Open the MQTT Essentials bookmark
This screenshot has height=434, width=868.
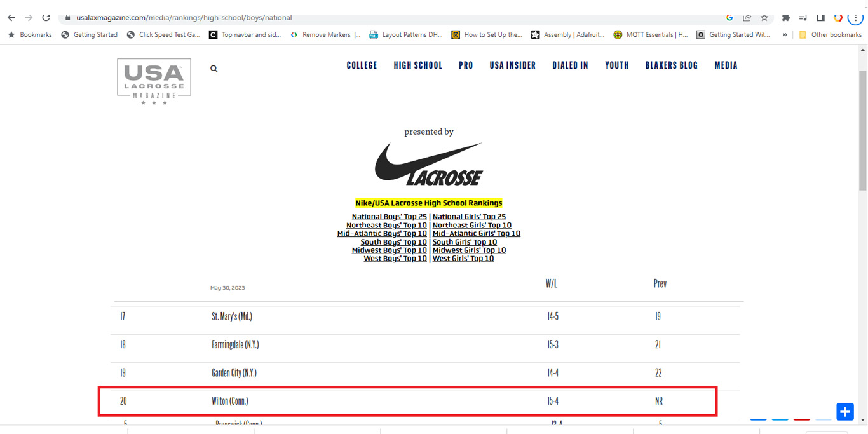point(651,35)
